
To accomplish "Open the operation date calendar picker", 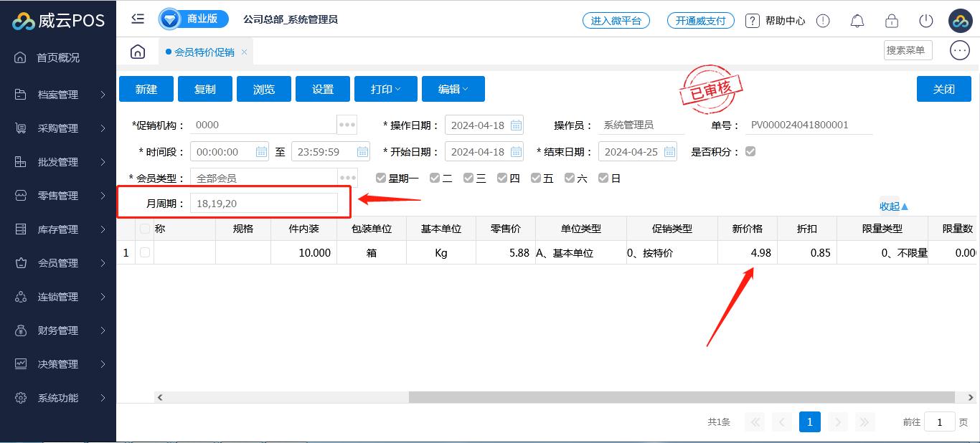I will tap(516, 125).
